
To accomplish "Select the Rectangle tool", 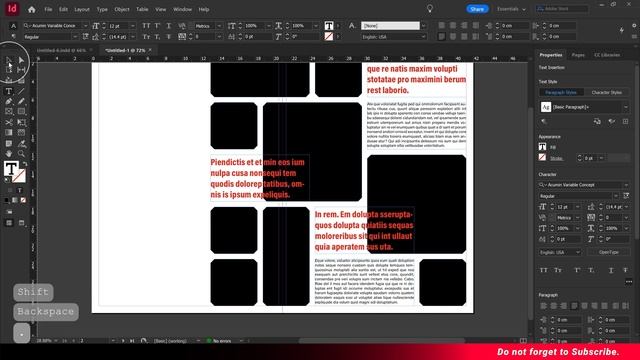I will click(21, 111).
